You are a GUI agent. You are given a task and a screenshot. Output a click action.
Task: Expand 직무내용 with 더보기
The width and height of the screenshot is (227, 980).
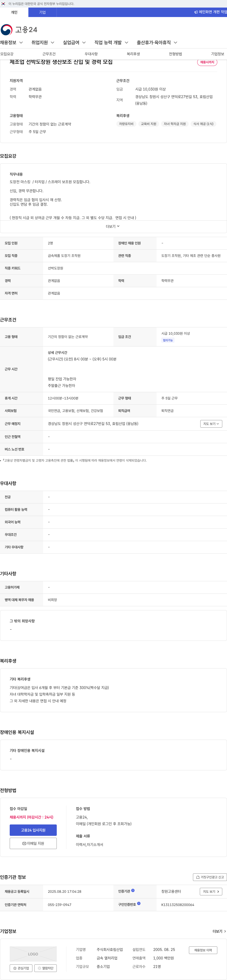113,226
